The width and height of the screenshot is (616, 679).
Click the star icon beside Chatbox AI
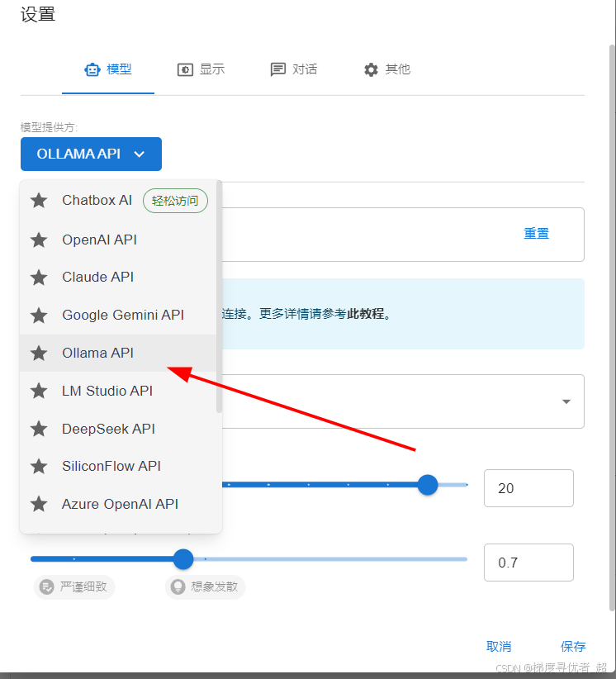coord(39,201)
